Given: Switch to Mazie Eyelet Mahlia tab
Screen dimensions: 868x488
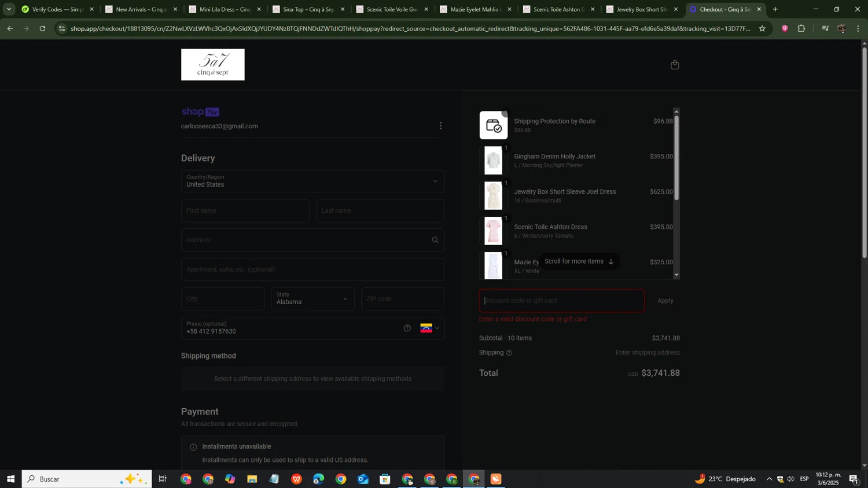Looking at the screenshot, I should pos(475,9).
